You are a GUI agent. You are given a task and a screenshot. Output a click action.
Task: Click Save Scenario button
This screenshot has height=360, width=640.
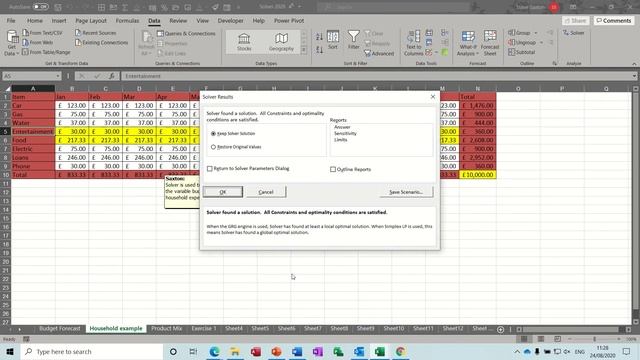406,192
